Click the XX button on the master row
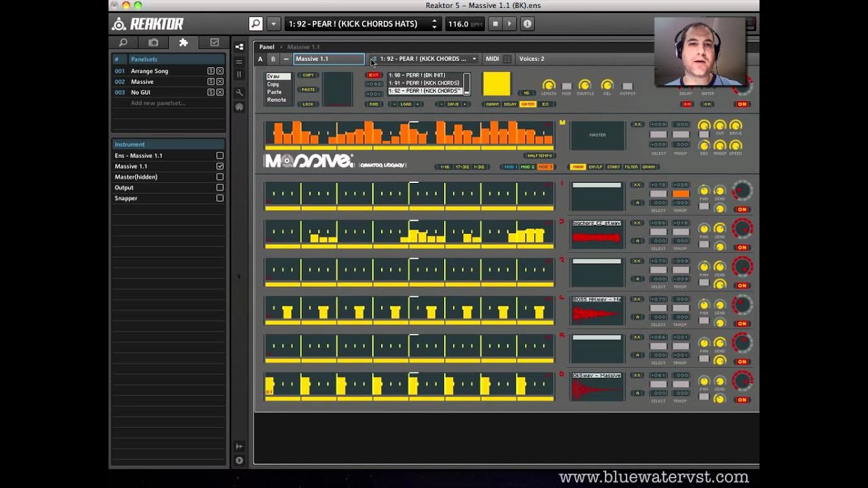The height and width of the screenshot is (488, 868). [637, 125]
